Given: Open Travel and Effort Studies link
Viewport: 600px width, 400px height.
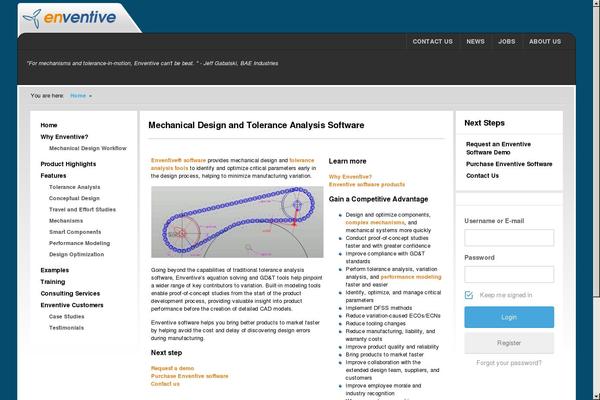Looking at the screenshot, I should [x=82, y=209].
